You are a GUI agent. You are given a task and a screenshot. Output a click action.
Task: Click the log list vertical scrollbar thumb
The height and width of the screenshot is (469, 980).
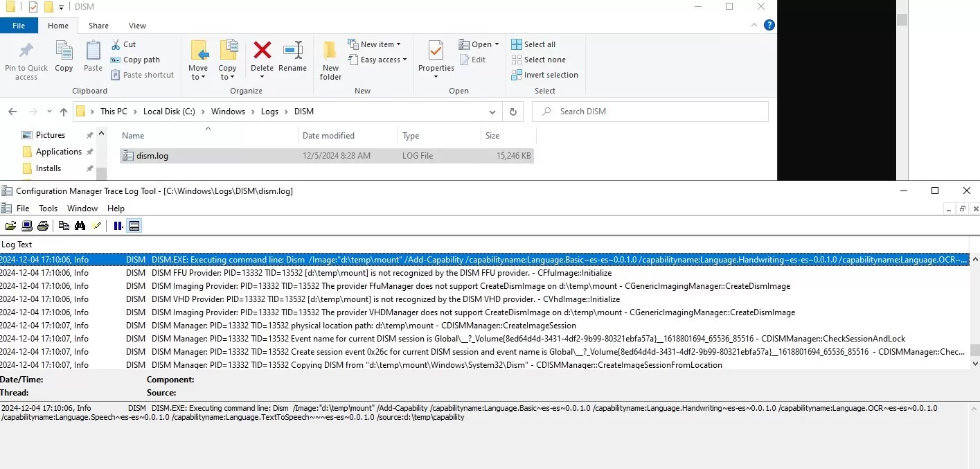tap(974, 350)
